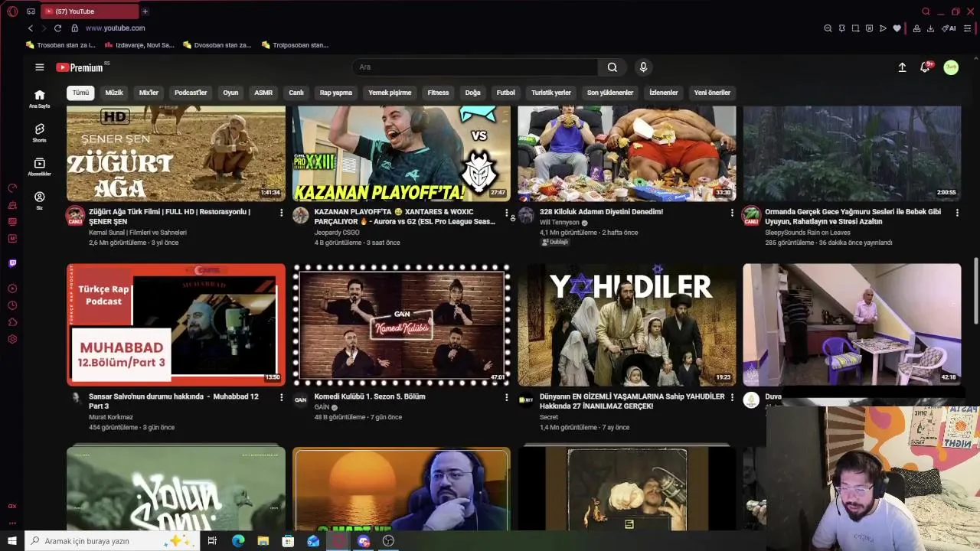This screenshot has height=551, width=980.
Task: Take a snapshot with the capture icon
Action: 855,28
